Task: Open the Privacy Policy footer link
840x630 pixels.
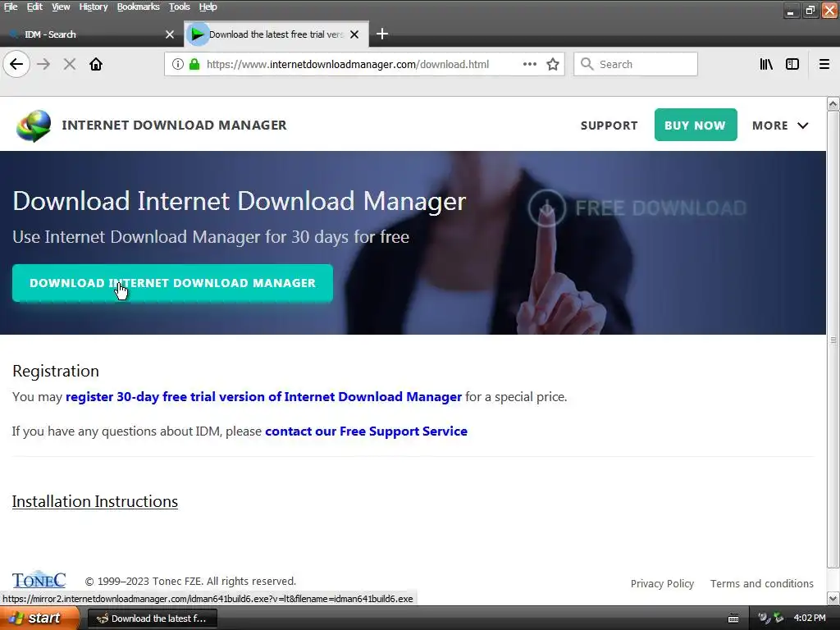Action: 662,583
